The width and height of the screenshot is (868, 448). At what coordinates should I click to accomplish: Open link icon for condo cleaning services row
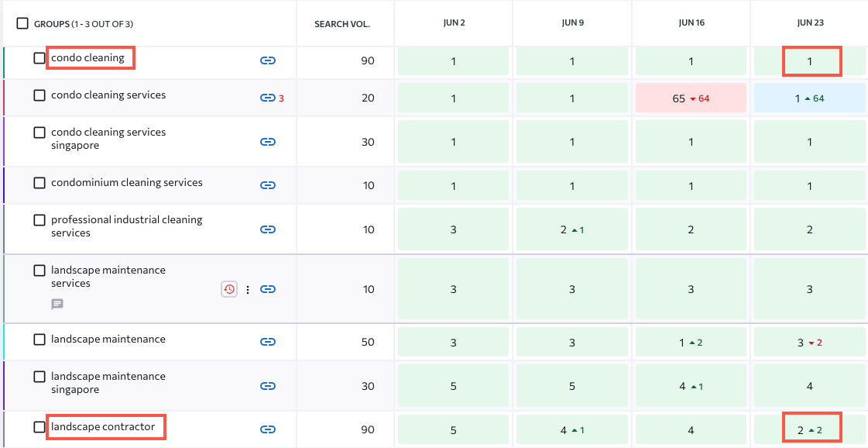pyautogui.click(x=268, y=98)
